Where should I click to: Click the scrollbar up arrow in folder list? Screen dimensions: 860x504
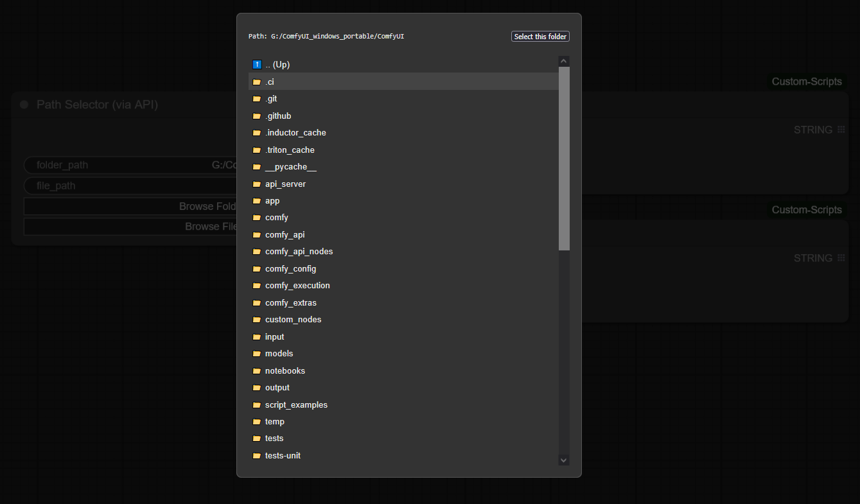pyautogui.click(x=564, y=62)
